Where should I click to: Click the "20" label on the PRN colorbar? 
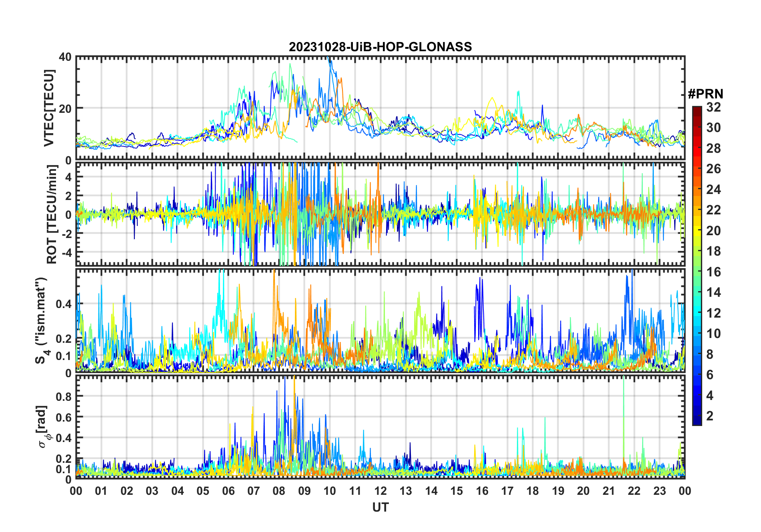point(713,231)
